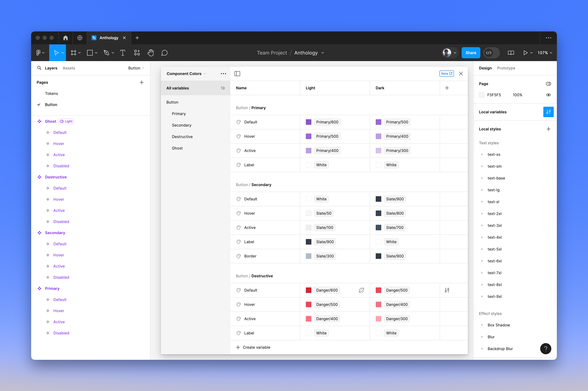Click the Share button

470,53
